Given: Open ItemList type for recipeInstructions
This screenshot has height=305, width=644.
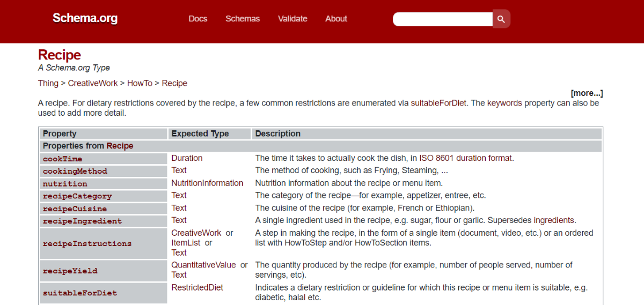Looking at the screenshot, I should tap(185, 243).
